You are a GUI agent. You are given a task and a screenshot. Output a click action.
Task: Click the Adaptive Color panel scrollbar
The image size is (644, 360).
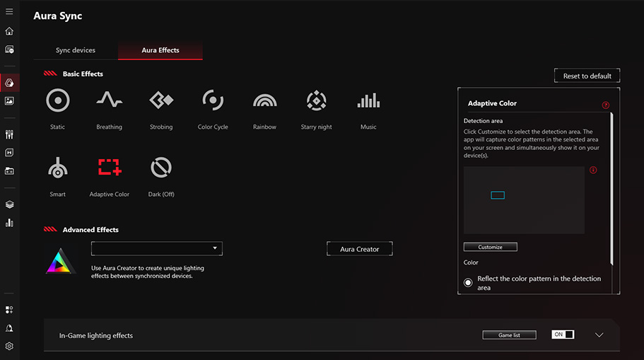pos(611,184)
